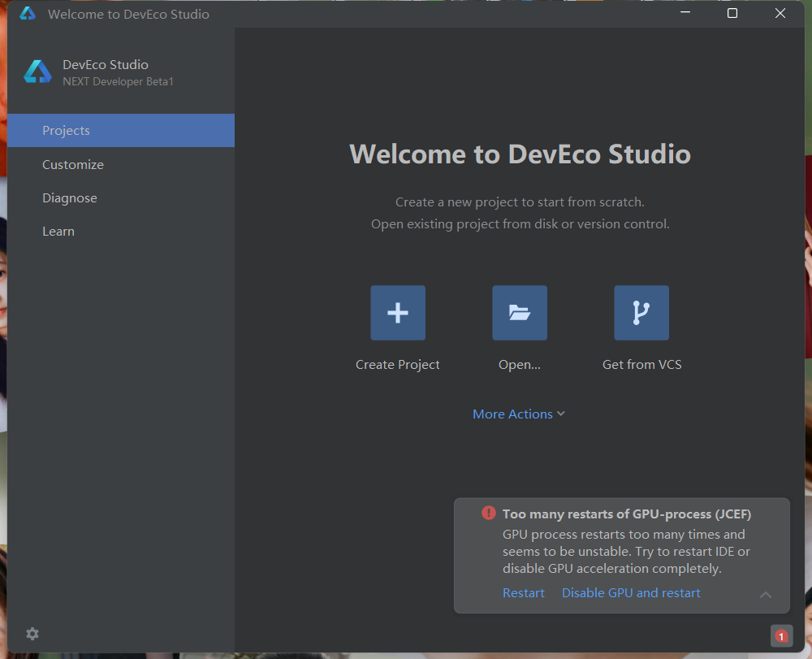Choose Disable GPU and restart link
This screenshot has width=812, height=659.
[x=631, y=592]
